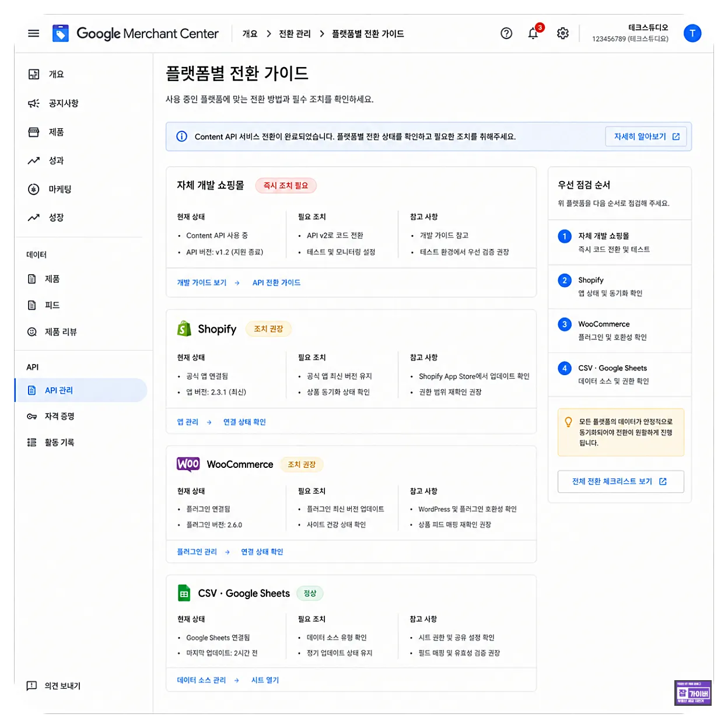Open the account avatar T
Viewport: 728px width, 728px height.
point(692,33)
